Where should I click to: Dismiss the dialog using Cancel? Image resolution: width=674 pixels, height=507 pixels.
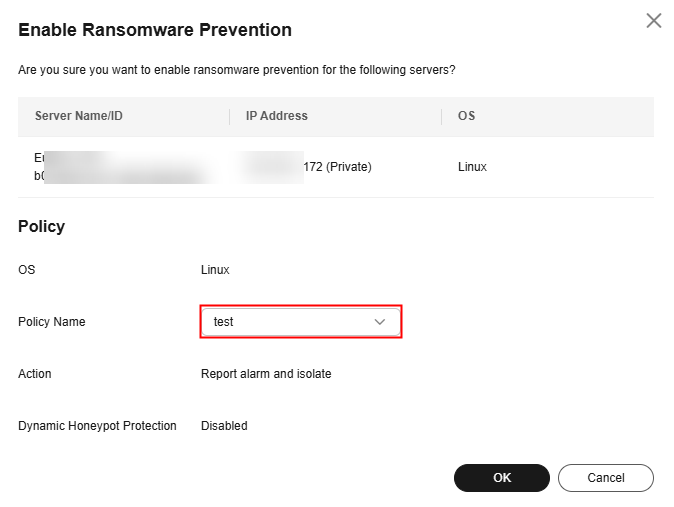pyautogui.click(x=606, y=478)
